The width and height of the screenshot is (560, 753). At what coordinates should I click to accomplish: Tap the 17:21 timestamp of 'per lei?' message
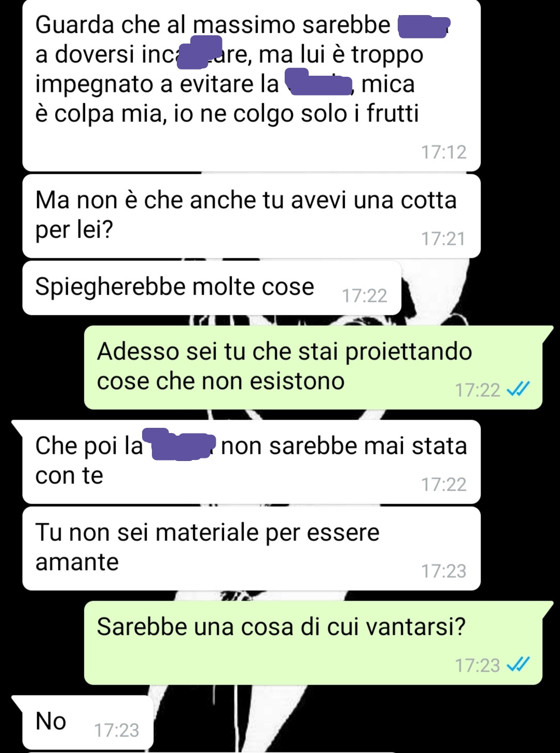pyautogui.click(x=443, y=239)
